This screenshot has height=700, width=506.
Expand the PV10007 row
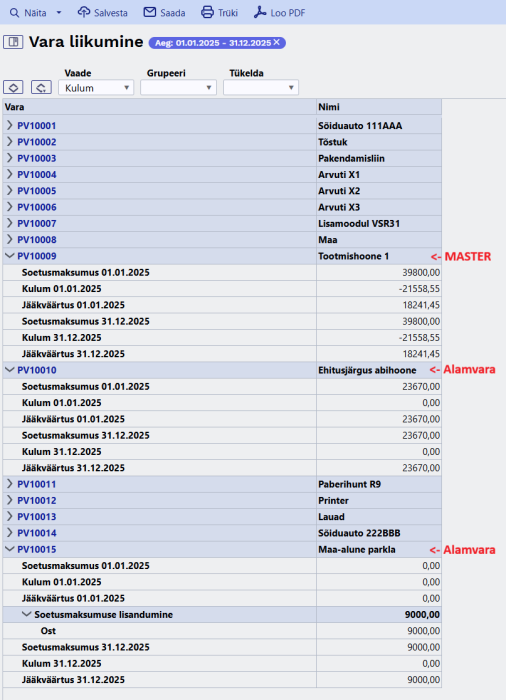[9, 223]
